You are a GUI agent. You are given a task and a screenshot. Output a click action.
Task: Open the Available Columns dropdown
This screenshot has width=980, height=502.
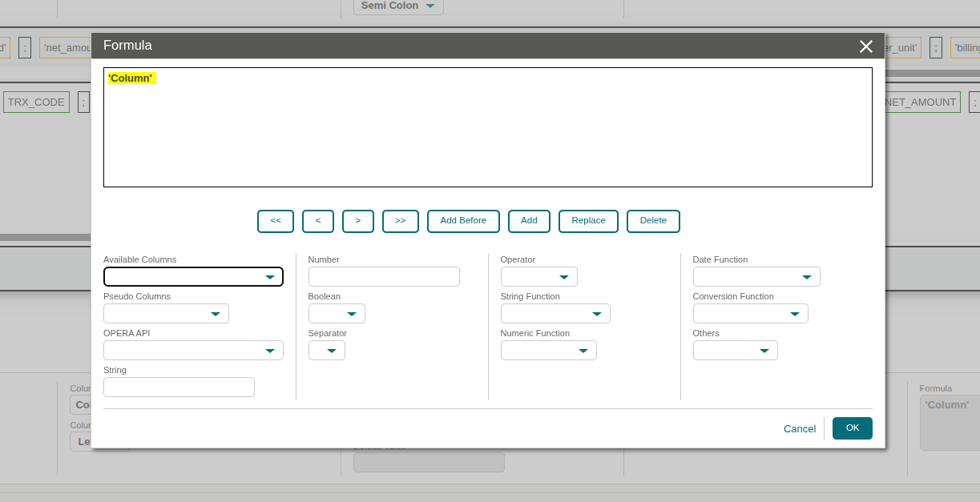193,277
